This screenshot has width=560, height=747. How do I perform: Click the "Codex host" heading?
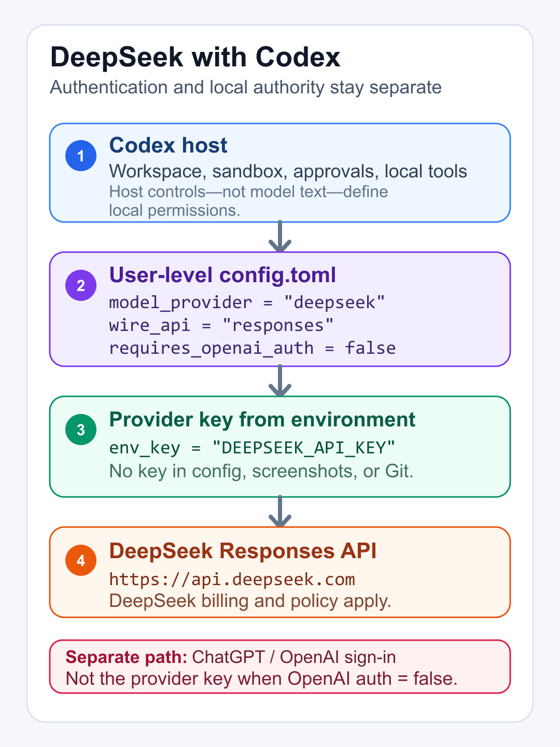(x=168, y=145)
